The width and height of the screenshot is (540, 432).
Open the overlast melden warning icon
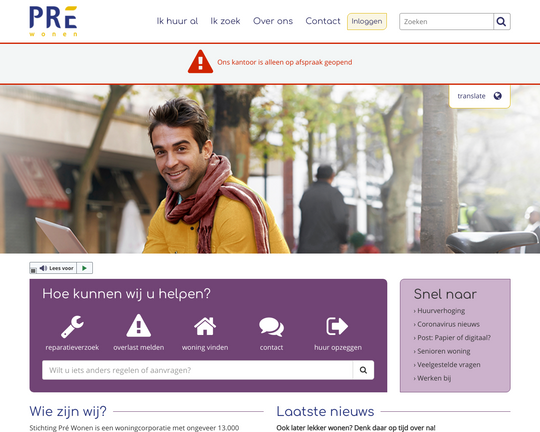pyautogui.click(x=138, y=326)
